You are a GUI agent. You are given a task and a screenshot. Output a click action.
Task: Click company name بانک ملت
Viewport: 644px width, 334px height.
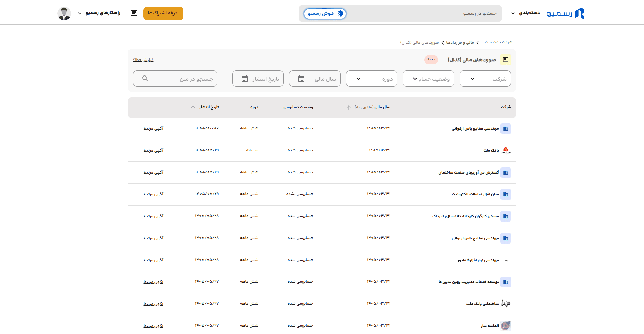[491, 150]
